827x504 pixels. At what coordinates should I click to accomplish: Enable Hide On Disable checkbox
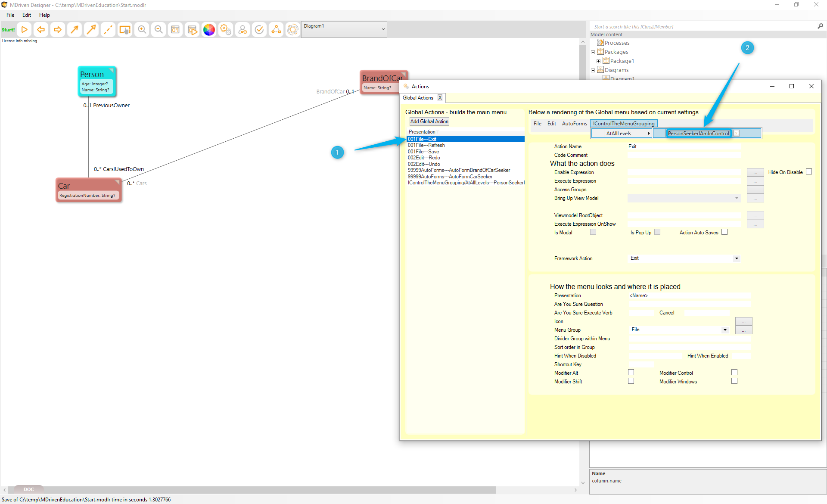(x=809, y=172)
